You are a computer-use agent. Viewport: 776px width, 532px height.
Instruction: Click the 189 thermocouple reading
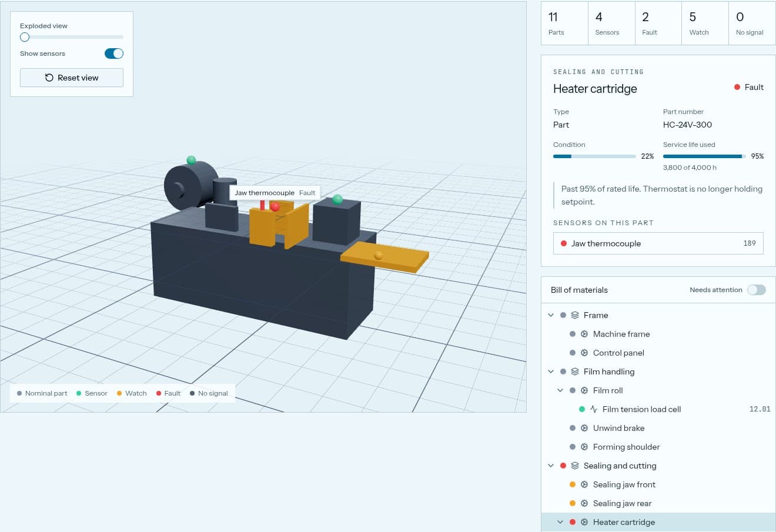(x=750, y=243)
